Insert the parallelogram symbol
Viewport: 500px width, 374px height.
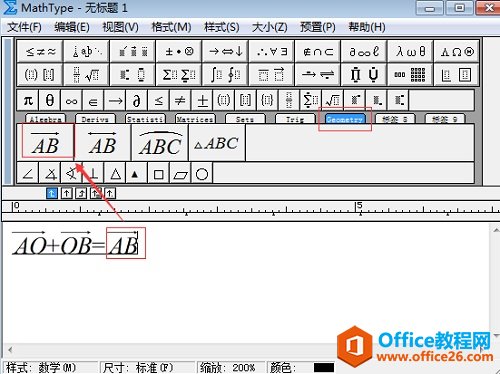(x=180, y=173)
